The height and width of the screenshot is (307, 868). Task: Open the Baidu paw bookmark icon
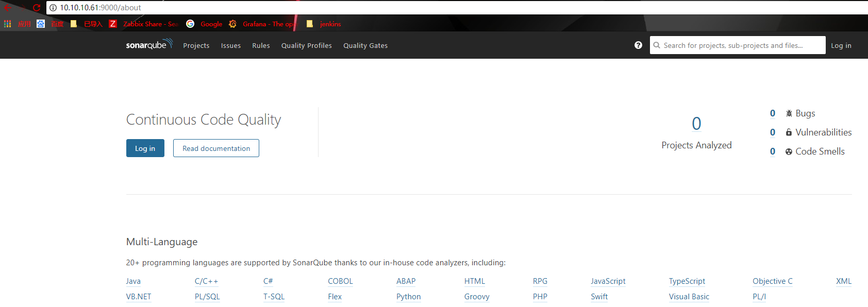41,24
